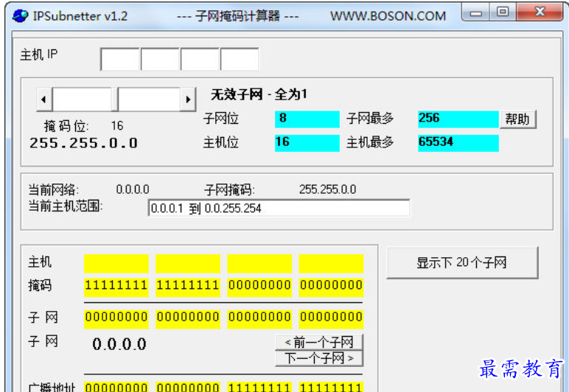Image resolution: width=569 pixels, height=392 pixels.
Task: Click the 子网掩码 value 255.255.0.0
Action: coord(328,189)
